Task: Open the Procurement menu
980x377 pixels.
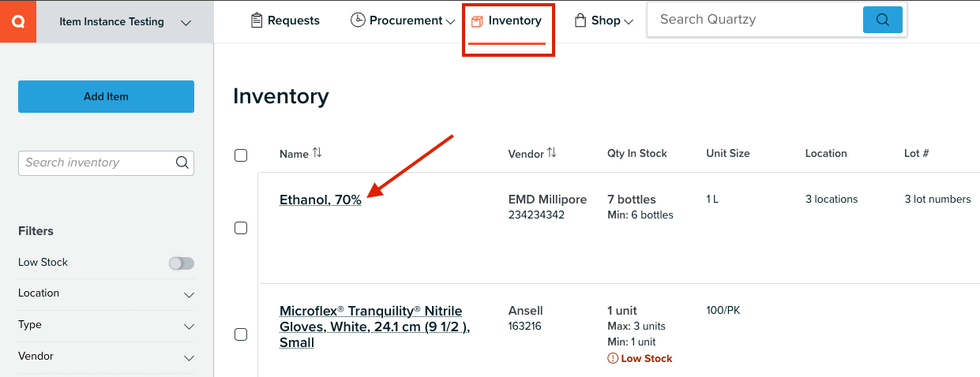Action: point(403,21)
